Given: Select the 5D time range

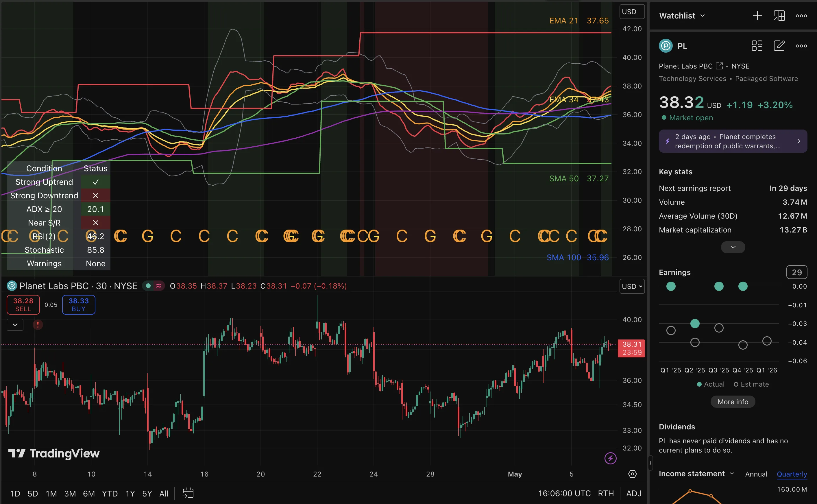Looking at the screenshot, I should (x=32, y=493).
